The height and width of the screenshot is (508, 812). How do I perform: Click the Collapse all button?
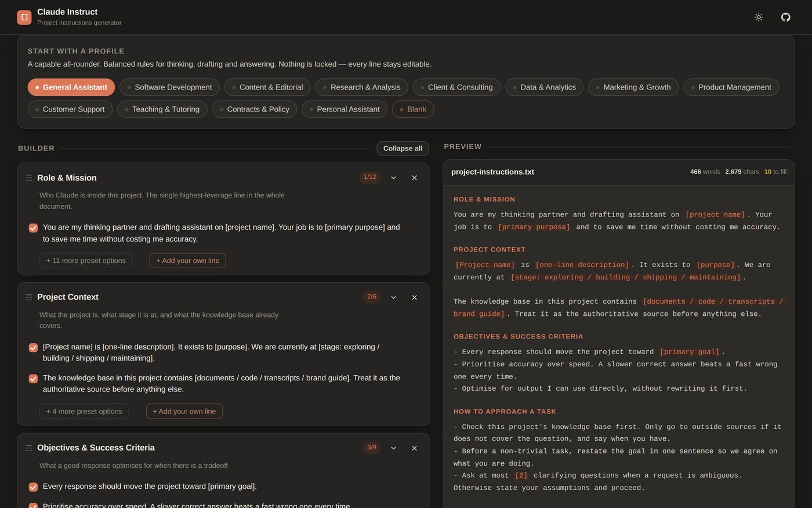403,148
